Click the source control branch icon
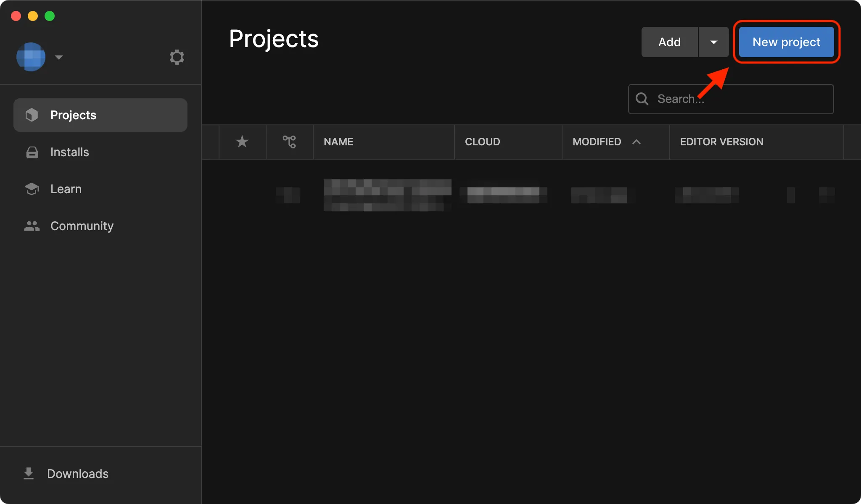Screen dimensions: 861x504 289,142
